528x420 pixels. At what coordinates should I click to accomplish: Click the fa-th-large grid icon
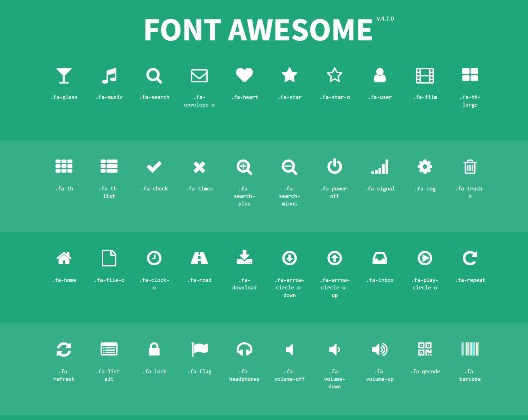tap(470, 75)
